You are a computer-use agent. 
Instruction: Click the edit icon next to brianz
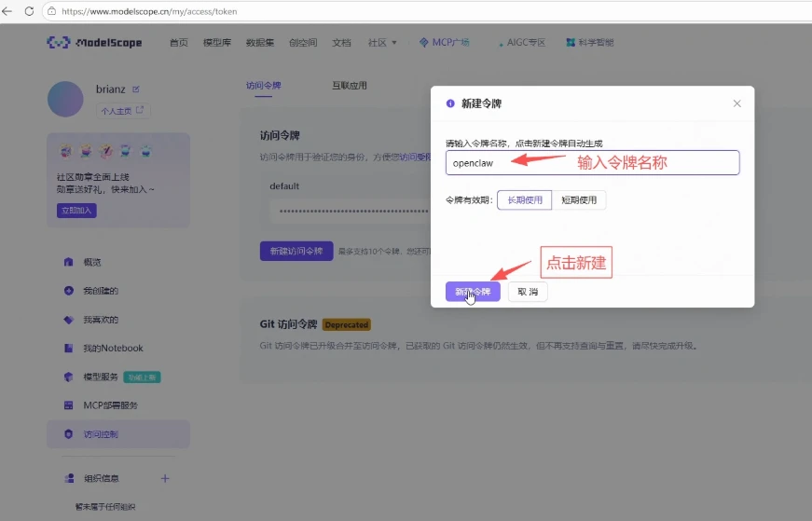click(x=136, y=89)
